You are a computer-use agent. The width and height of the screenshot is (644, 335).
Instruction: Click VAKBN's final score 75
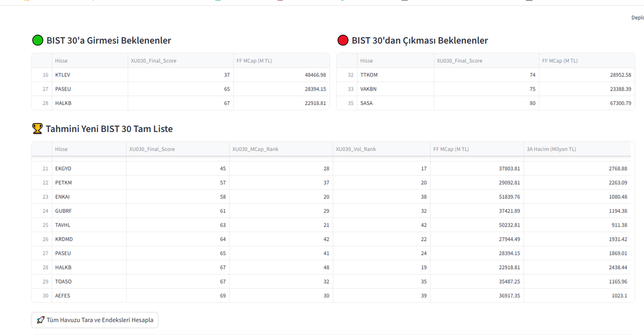[x=486, y=89]
